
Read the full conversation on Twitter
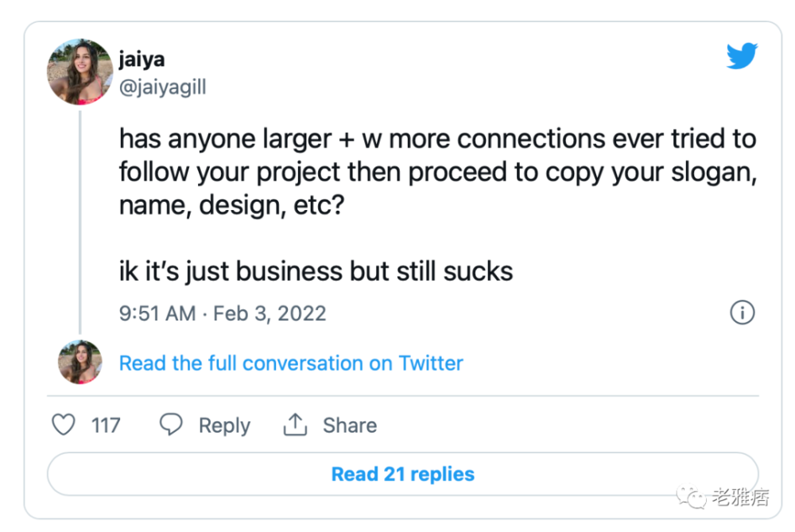(291, 363)
